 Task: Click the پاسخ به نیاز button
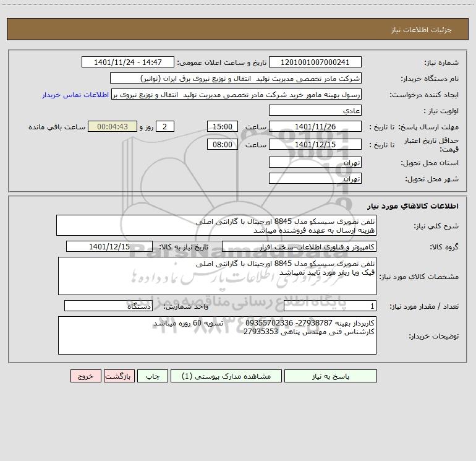tap(331, 376)
